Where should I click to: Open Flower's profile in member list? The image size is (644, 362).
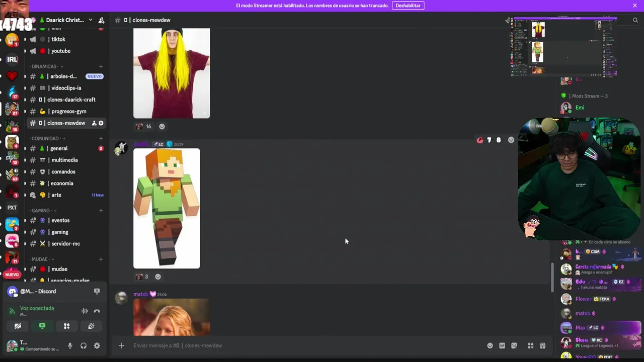coord(599,299)
